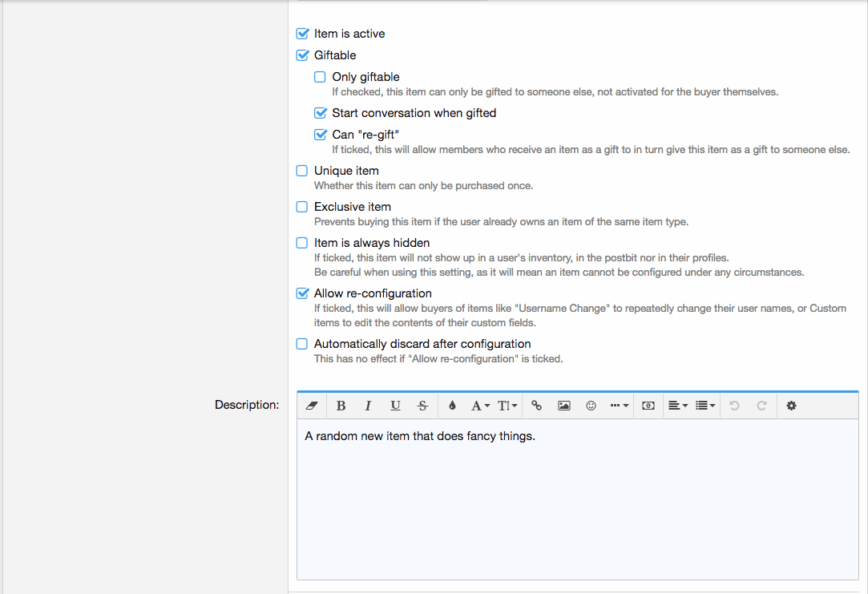The width and height of the screenshot is (868, 594).
Task: Apply underline formatting
Action: 395,406
